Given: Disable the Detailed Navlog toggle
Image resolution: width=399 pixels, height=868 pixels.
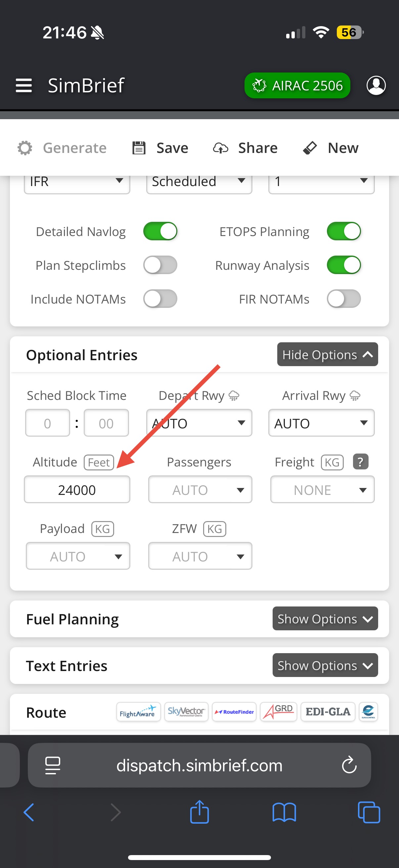Looking at the screenshot, I should (160, 231).
